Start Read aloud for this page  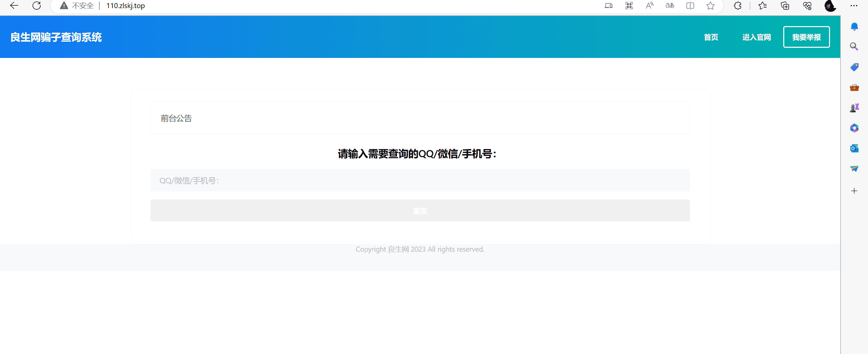click(x=649, y=5)
